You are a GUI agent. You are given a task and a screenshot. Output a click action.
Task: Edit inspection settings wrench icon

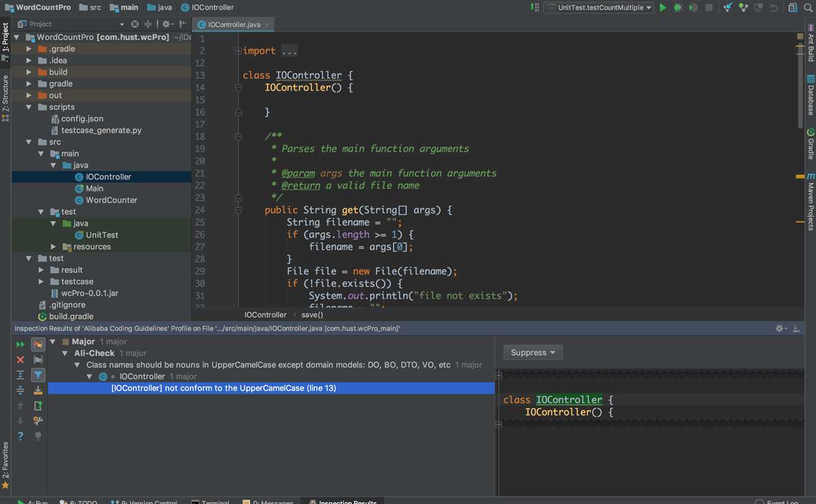(38, 421)
